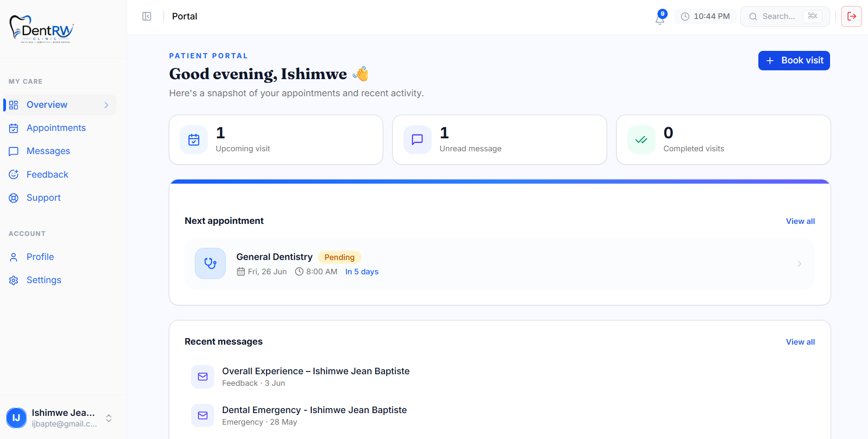The width and height of the screenshot is (868, 439).
Task: Click the chat icon on Unread message card
Action: tap(417, 140)
